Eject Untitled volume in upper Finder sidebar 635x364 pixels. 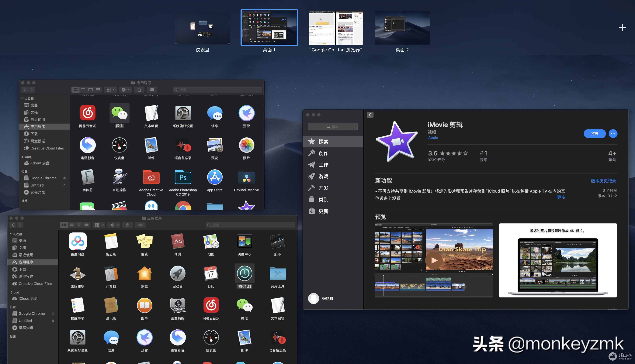64,185
